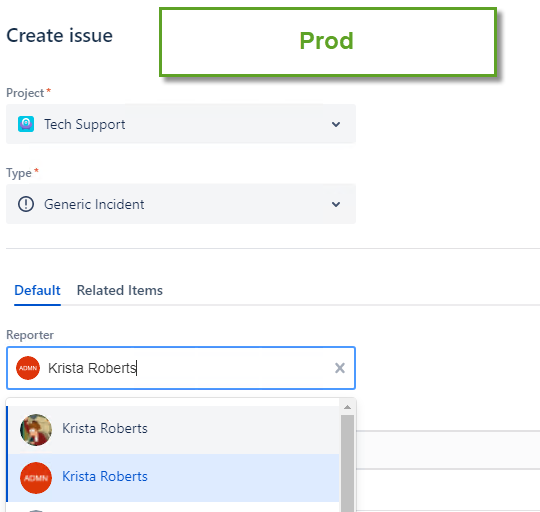This screenshot has width=540, height=512.
Task: Clear the Reporter field with the X
Action: pyautogui.click(x=340, y=368)
